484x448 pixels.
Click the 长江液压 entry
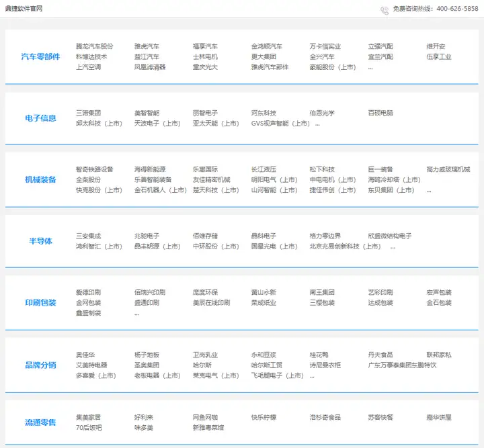coord(264,169)
